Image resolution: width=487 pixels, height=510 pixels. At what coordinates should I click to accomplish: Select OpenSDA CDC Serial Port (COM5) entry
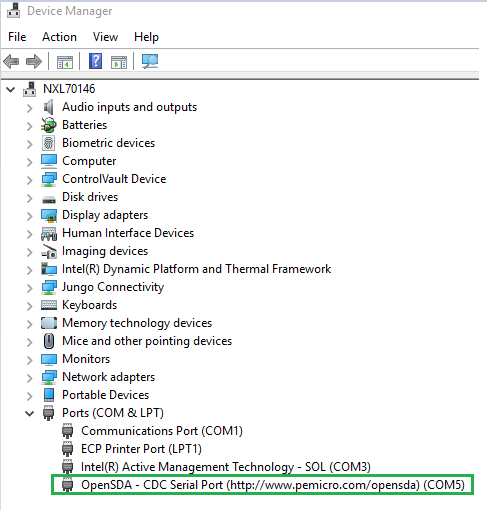[x=263, y=485]
